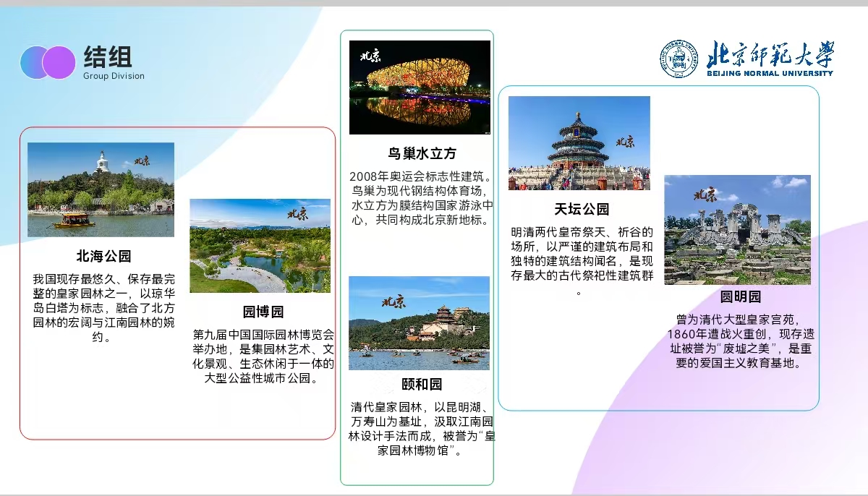This screenshot has height=496, width=868.
Task: Select the 园博园 heading text
Action: coord(263,312)
